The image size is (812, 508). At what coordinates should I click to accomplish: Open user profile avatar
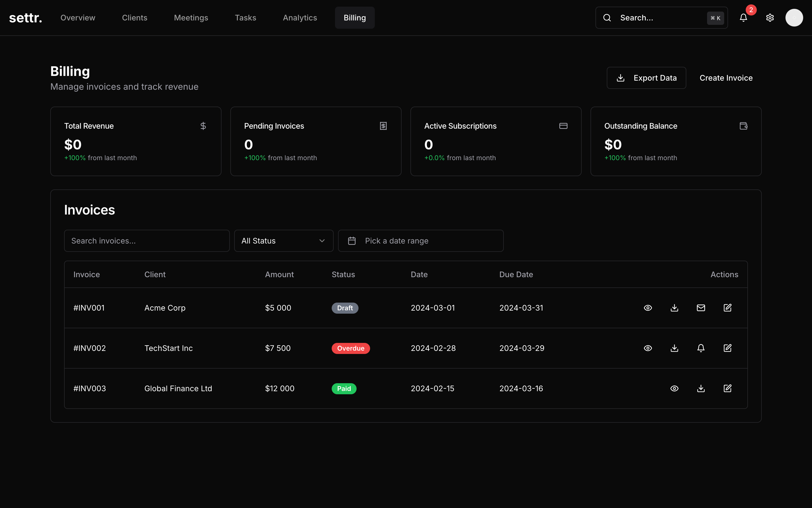click(794, 18)
